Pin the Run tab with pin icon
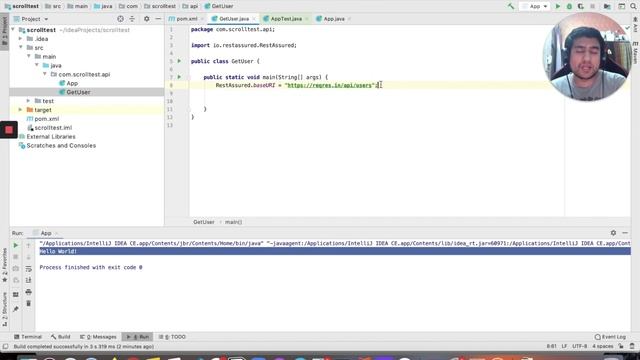Screen dimensions: 640x360 pyautogui.click(x=16, y=309)
